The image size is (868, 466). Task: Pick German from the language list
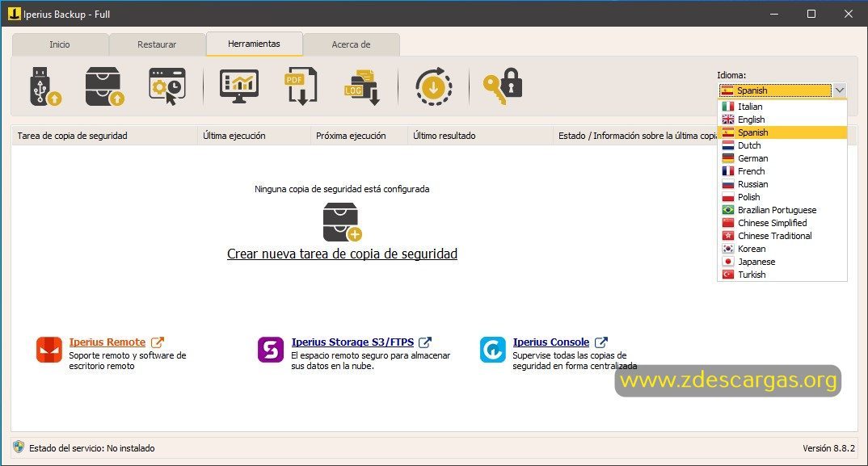[782, 158]
